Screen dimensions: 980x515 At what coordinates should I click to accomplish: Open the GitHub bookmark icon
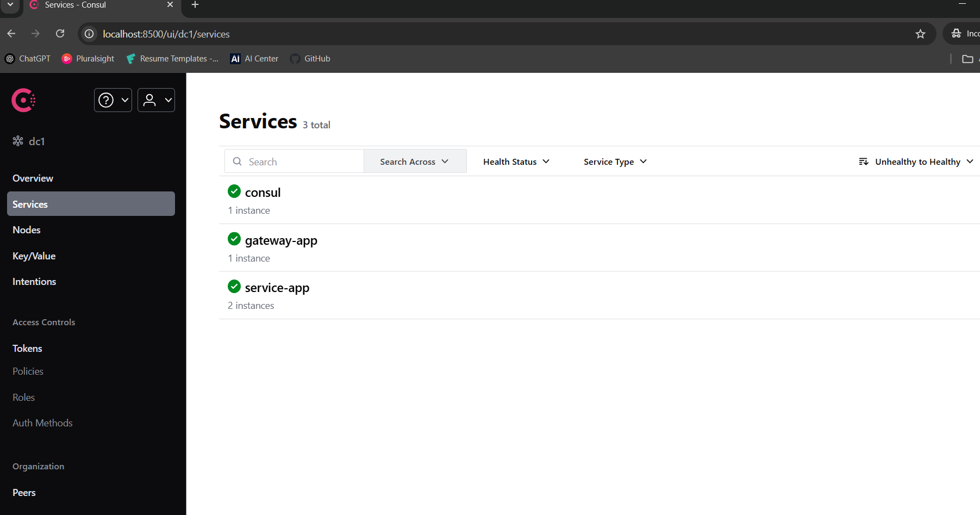[x=295, y=58]
